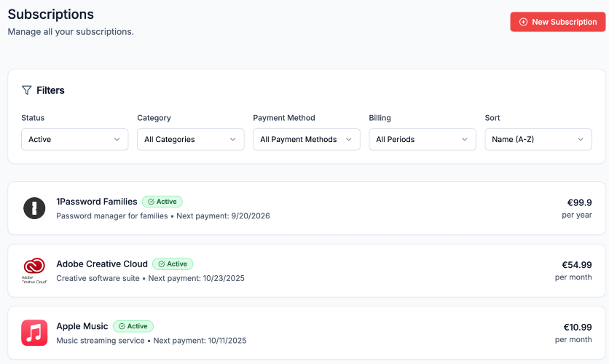This screenshot has width=609, height=364.
Task: Click the Active badge on 1Password Families
Action: [162, 202]
